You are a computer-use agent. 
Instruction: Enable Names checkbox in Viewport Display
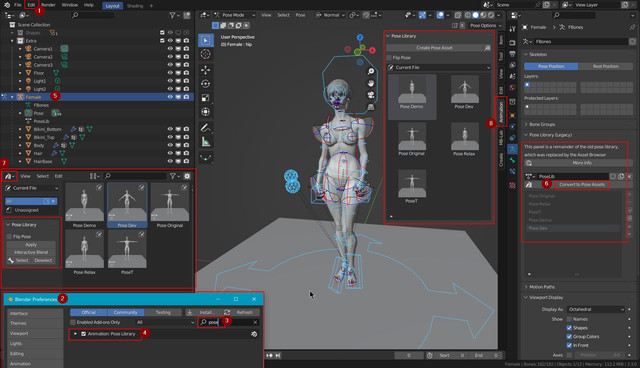tap(569, 319)
